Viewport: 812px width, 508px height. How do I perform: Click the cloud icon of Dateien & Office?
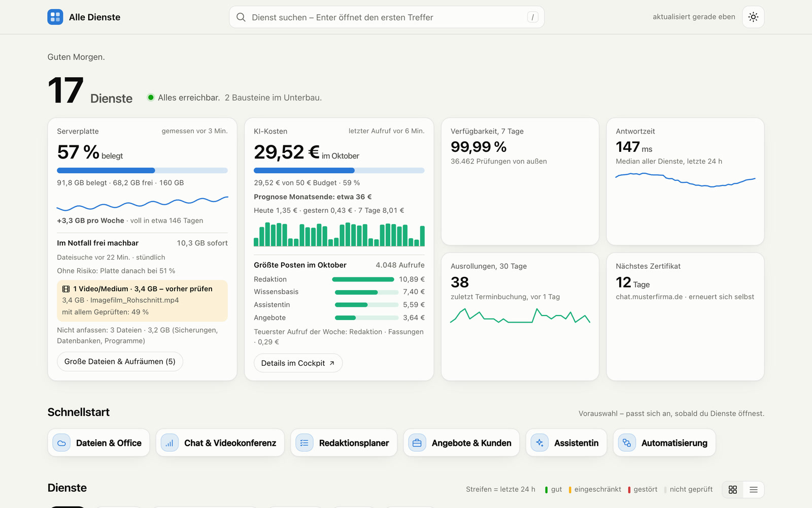point(61,443)
